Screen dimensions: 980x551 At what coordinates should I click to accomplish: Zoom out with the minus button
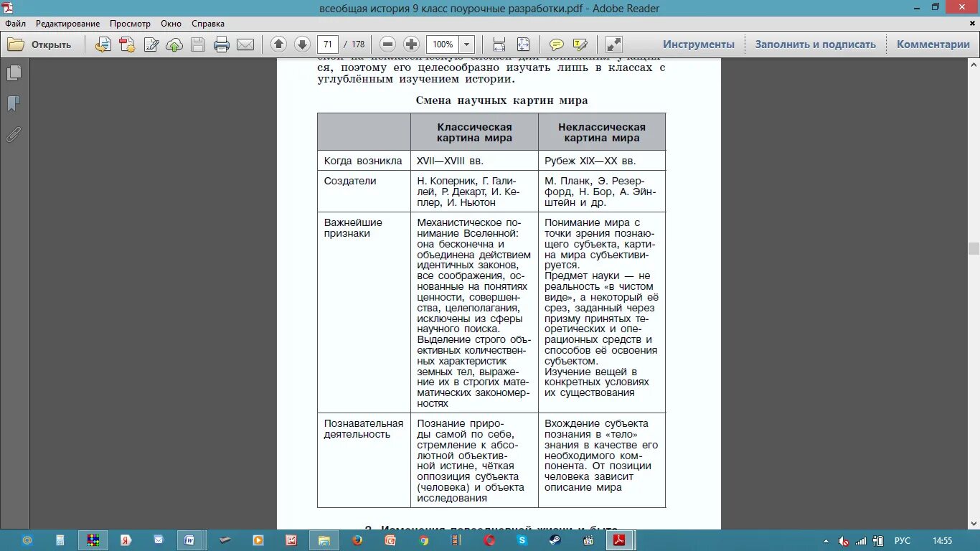(x=388, y=44)
